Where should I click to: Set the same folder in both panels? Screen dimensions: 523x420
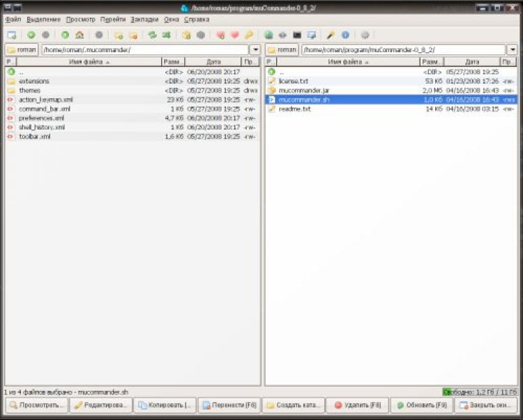(x=167, y=35)
